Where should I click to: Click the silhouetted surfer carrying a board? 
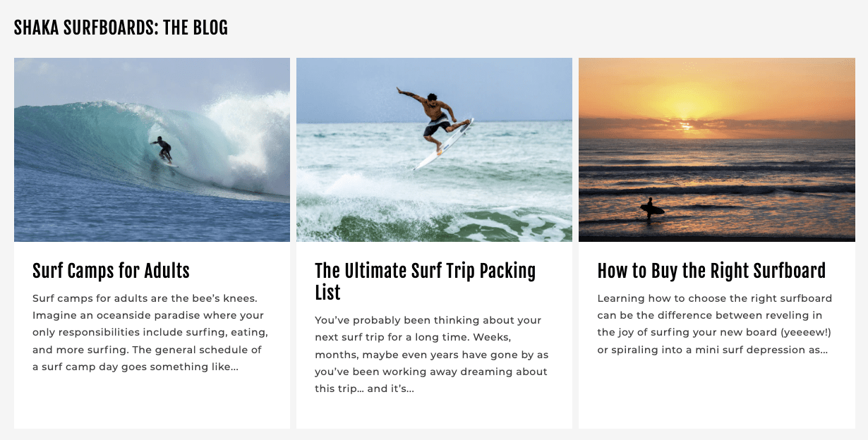point(651,207)
